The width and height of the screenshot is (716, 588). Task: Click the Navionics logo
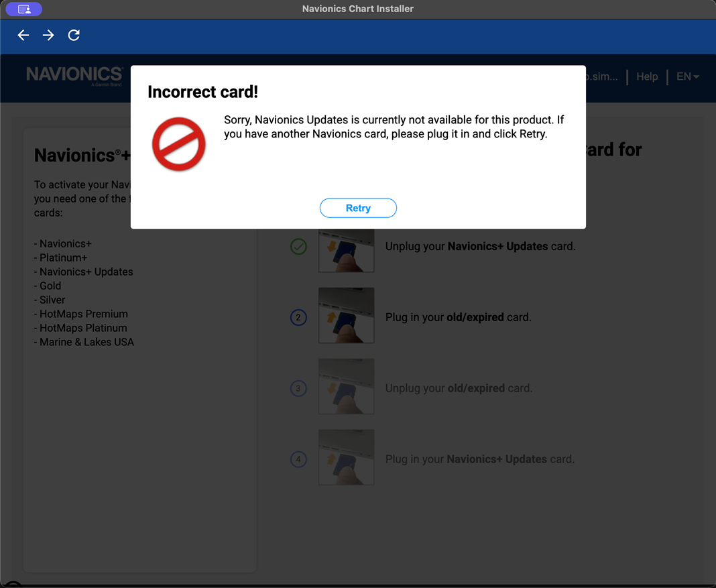click(75, 76)
